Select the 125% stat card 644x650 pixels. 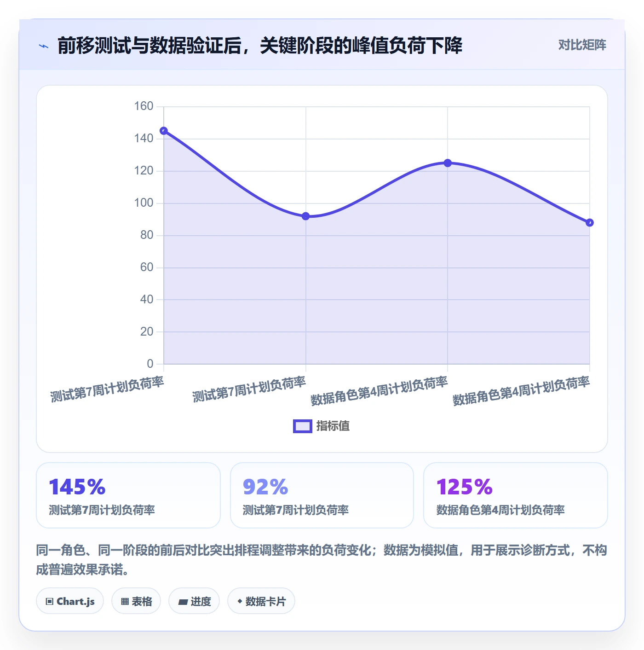point(516,495)
